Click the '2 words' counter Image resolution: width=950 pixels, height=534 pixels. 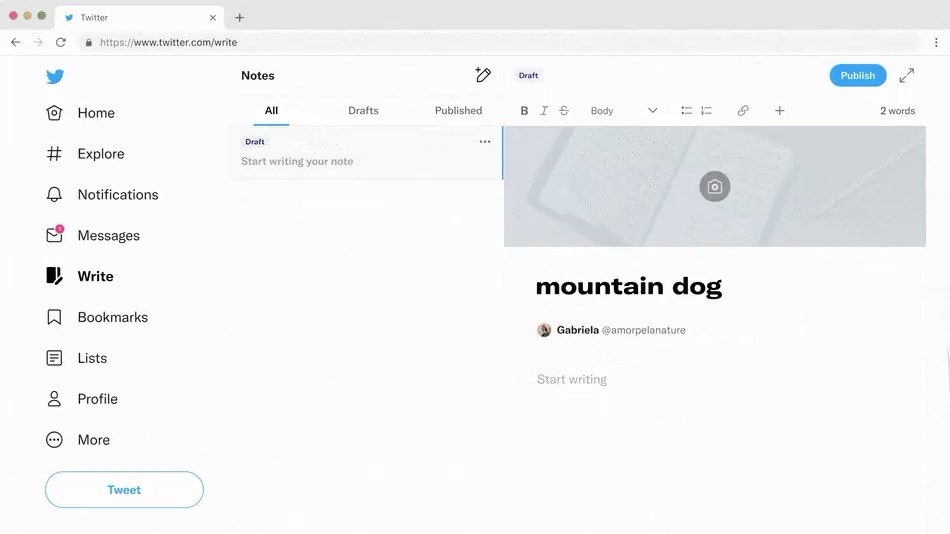(897, 111)
